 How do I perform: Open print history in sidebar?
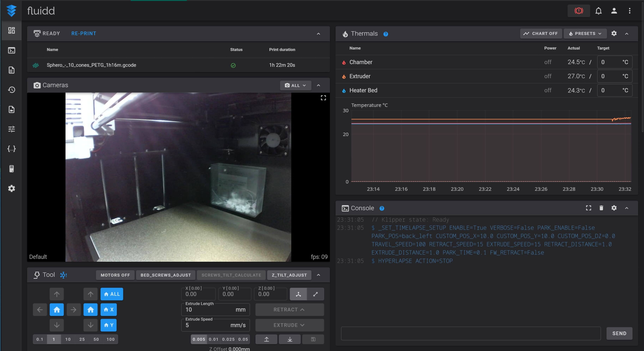click(11, 90)
